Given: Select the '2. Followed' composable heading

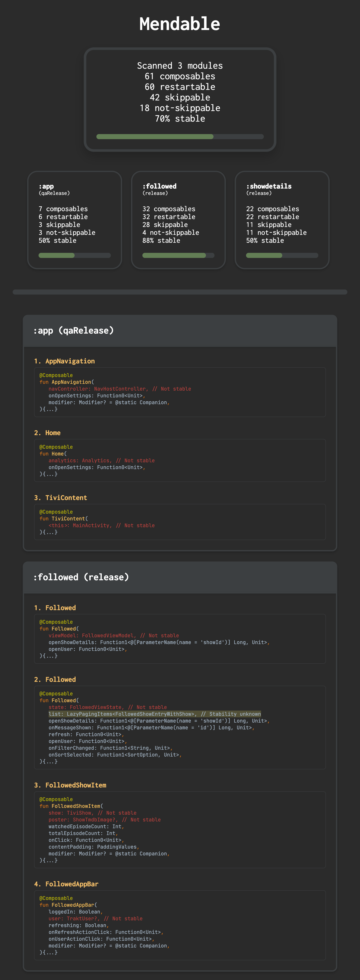Looking at the screenshot, I should [55, 679].
